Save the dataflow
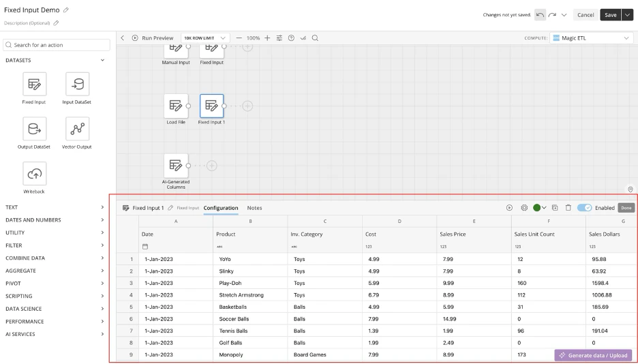 [x=610, y=15]
